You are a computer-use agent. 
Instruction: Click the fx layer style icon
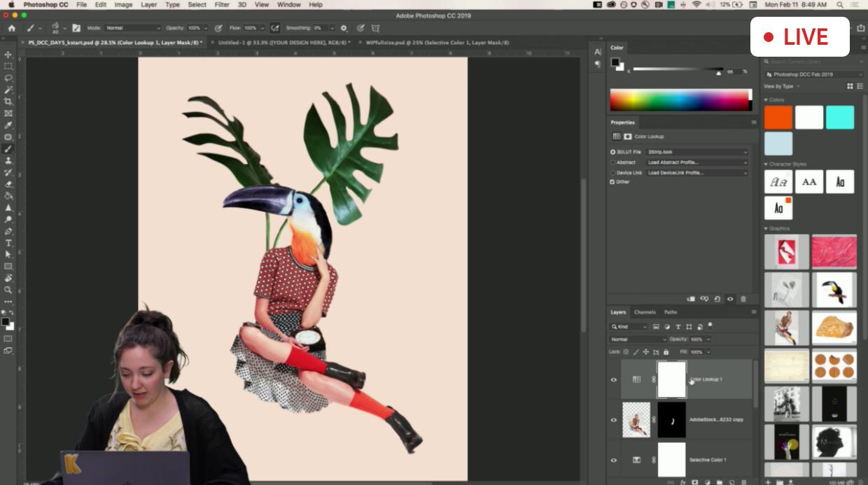tap(682, 482)
